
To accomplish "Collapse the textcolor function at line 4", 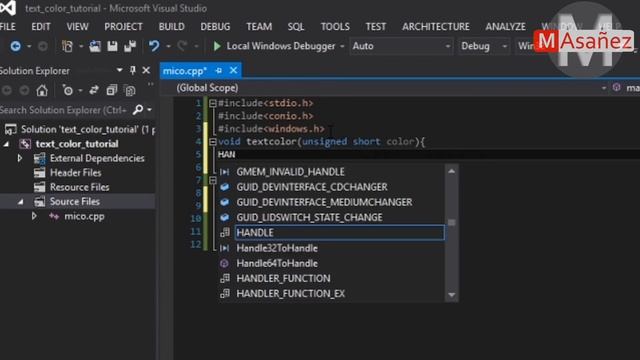I will click(213, 142).
